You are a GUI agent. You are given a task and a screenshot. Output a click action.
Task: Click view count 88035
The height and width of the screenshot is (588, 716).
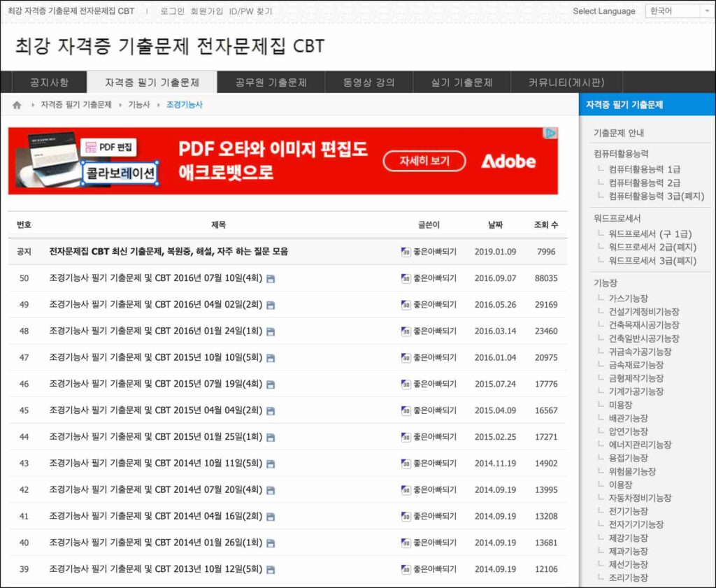pyautogui.click(x=545, y=278)
